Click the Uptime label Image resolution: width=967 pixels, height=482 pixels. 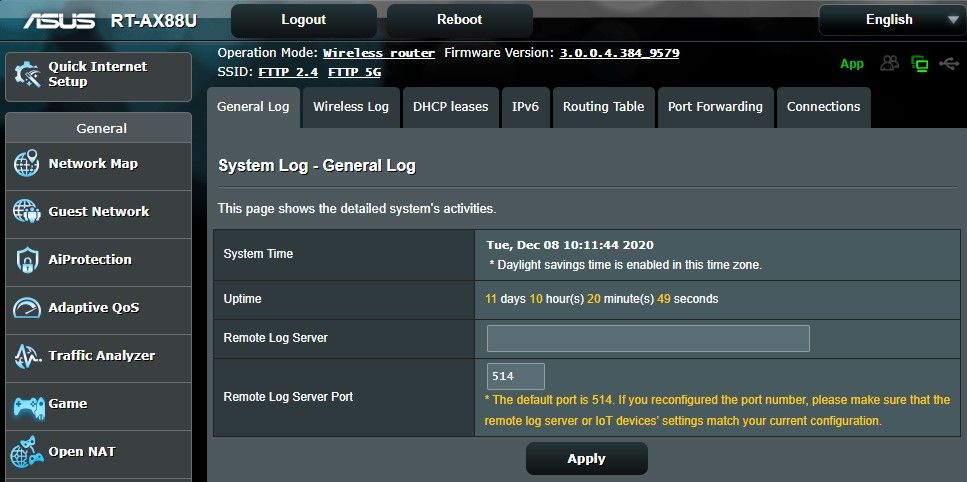tap(242, 299)
